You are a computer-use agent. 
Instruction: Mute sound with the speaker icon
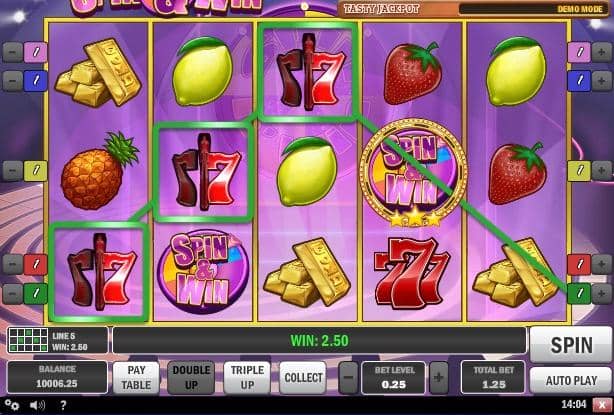click(38, 404)
